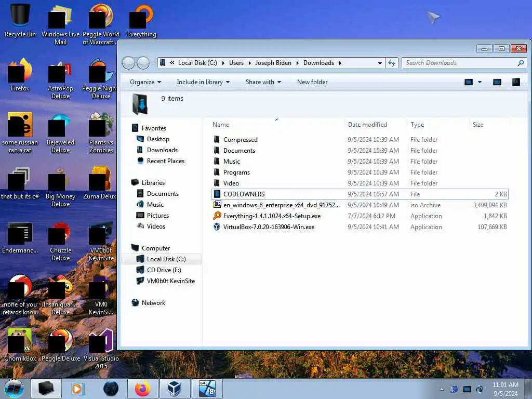This screenshot has height=399, width=532.
Task: Select the Visual Studio 2015 shortcut
Action: click(x=101, y=349)
